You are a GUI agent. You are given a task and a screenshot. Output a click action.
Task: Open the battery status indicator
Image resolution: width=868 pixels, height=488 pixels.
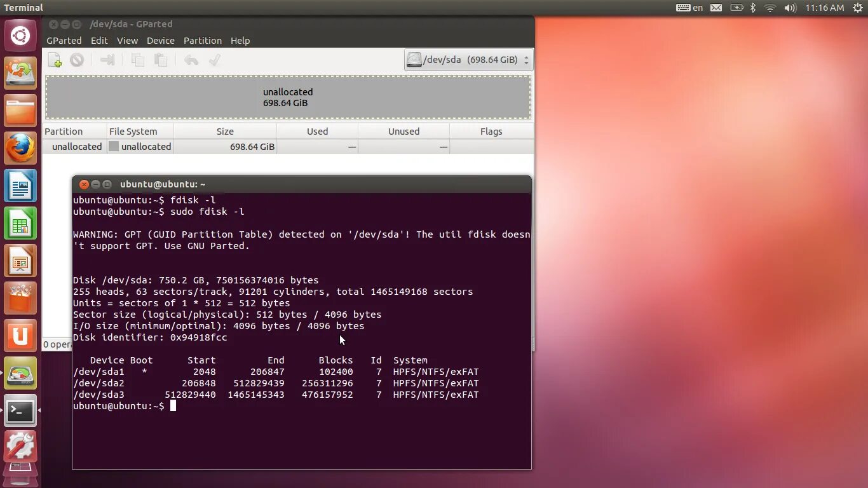pyautogui.click(x=736, y=8)
